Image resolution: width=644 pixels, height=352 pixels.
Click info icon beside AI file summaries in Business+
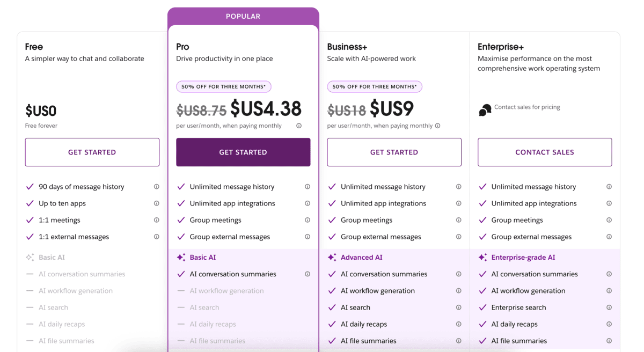tap(458, 341)
